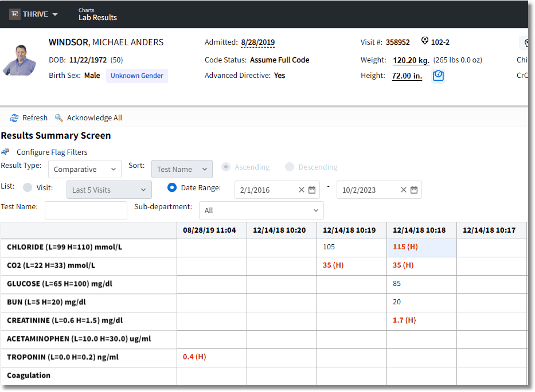Click the ACETAMINOPHEN test row label
The image size is (535, 392).
click(89, 339)
